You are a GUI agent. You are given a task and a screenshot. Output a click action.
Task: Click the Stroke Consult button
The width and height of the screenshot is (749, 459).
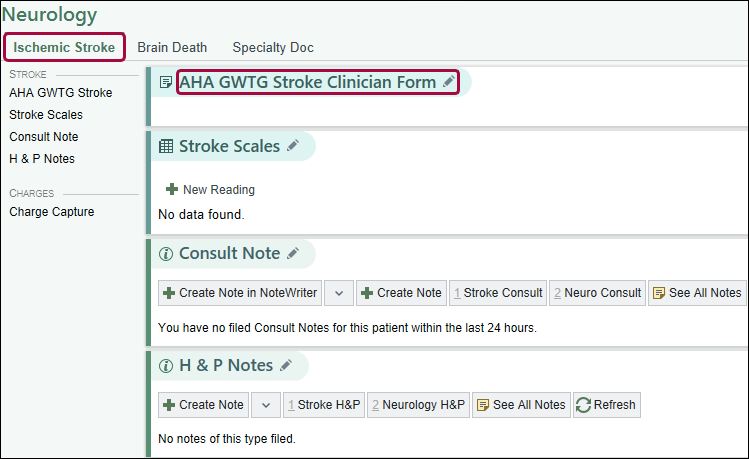click(x=498, y=293)
